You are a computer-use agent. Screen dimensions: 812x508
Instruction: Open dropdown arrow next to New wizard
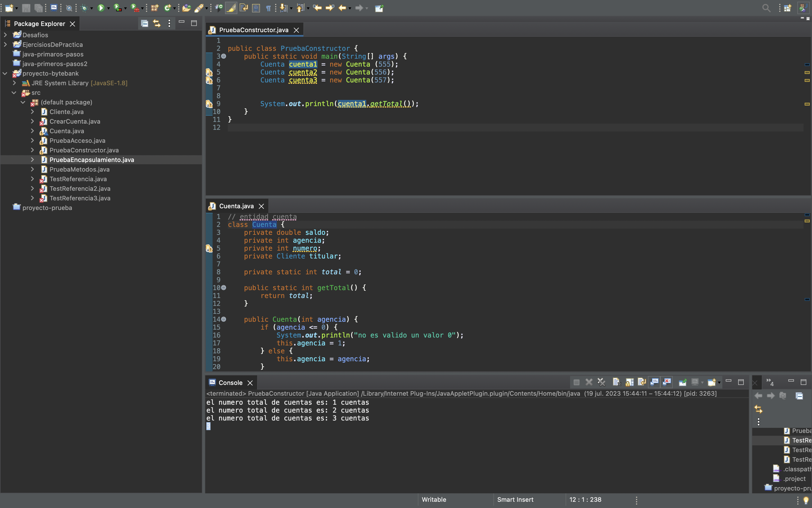[16, 8]
